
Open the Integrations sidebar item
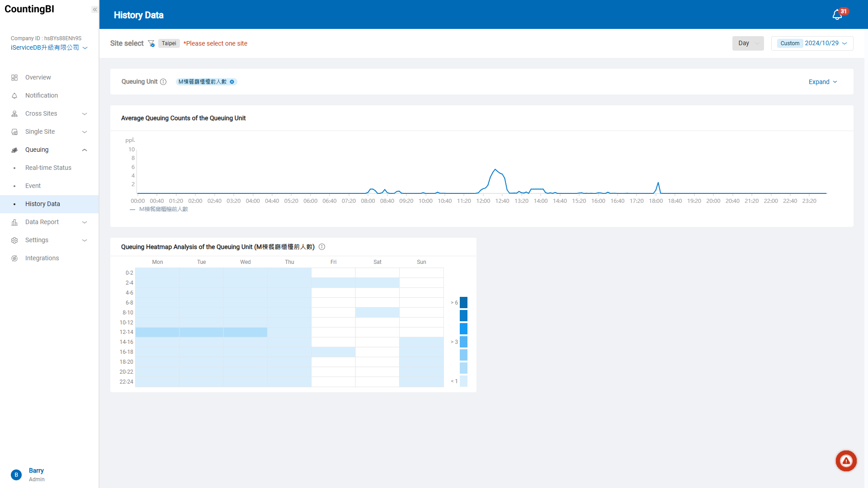click(x=42, y=258)
